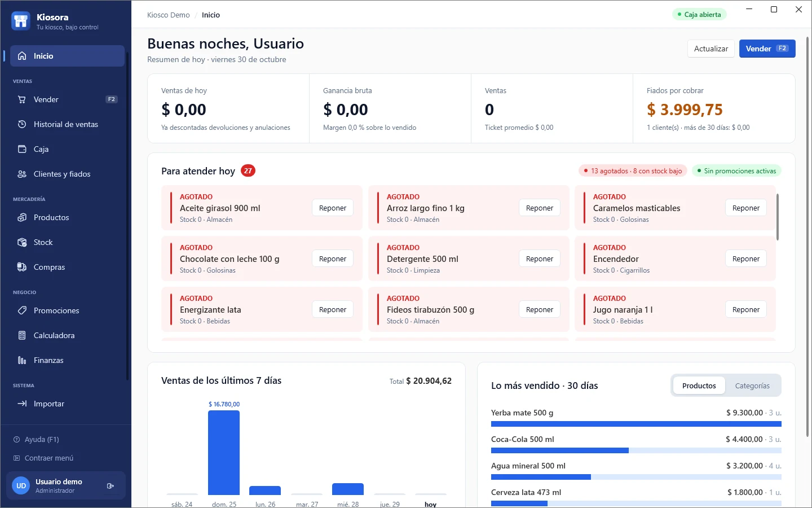The width and height of the screenshot is (812, 508).
Task: Reponer Energizante lata
Action: pyautogui.click(x=333, y=309)
